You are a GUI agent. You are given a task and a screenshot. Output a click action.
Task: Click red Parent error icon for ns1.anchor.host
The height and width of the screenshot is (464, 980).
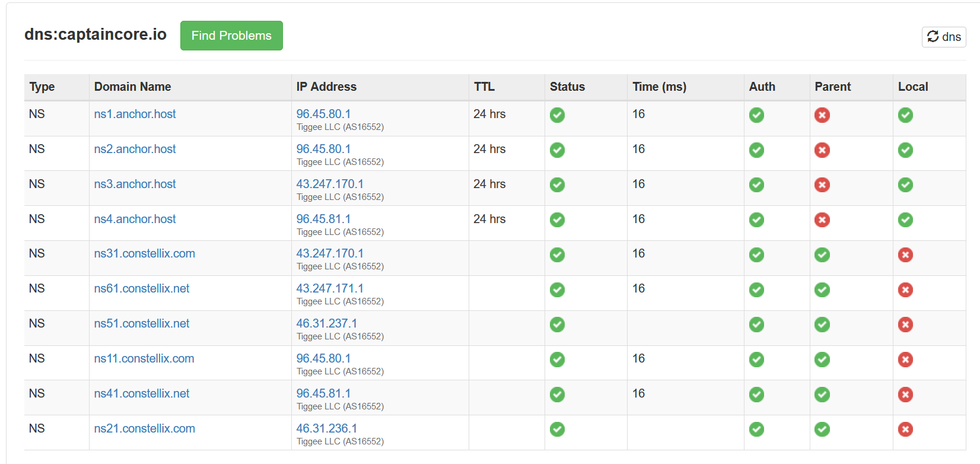pyautogui.click(x=822, y=115)
